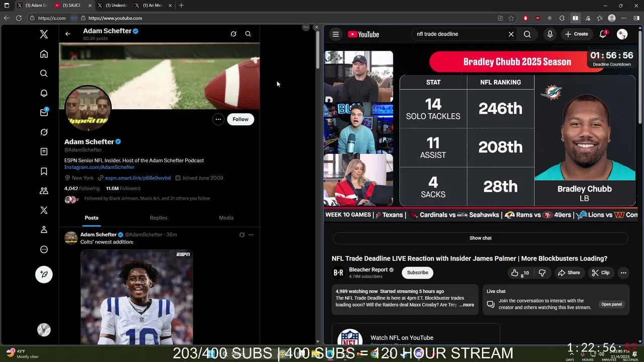This screenshot has height=362, width=644.
Task: Open Colts player photo in tweet
Action: 136,297
